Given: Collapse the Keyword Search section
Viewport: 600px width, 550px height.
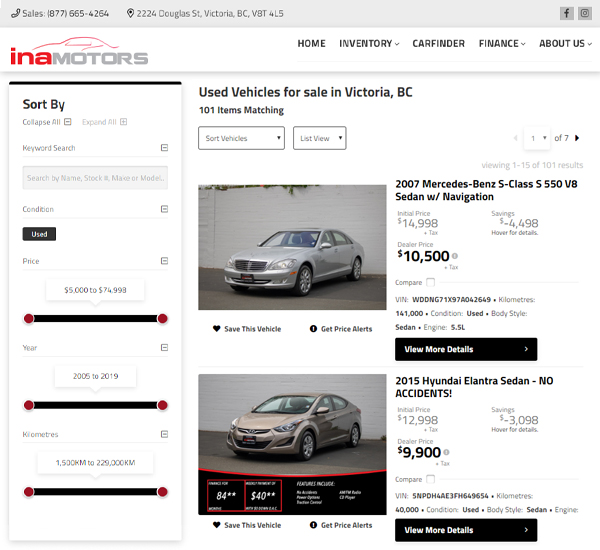Looking at the screenshot, I should coord(164,148).
